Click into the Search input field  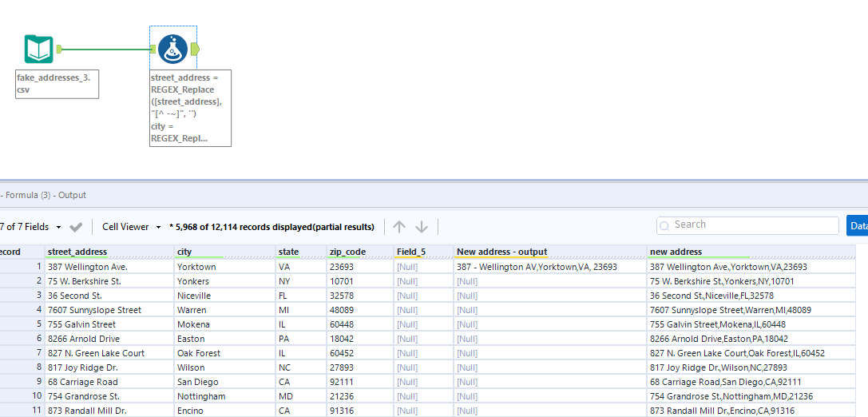point(747,225)
